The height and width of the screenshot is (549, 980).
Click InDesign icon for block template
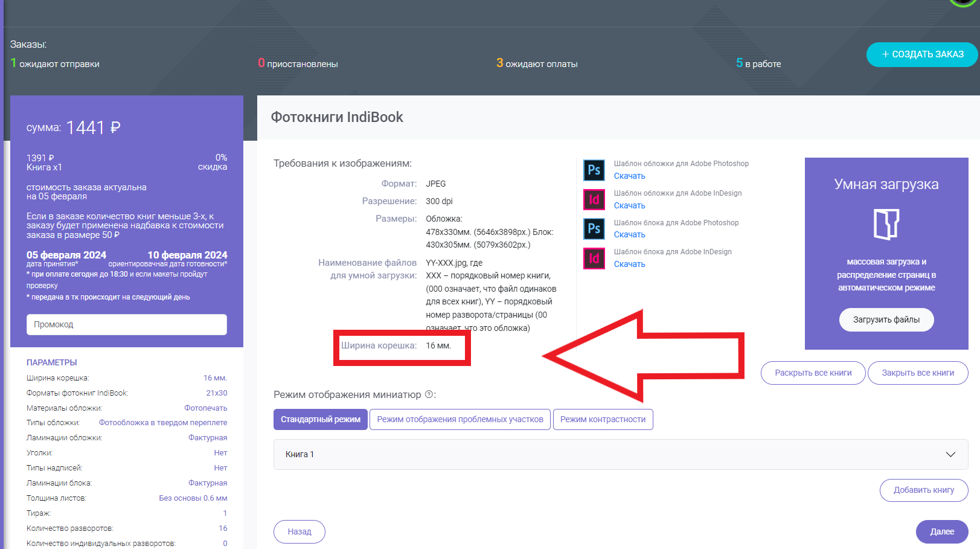(x=594, y=258)
